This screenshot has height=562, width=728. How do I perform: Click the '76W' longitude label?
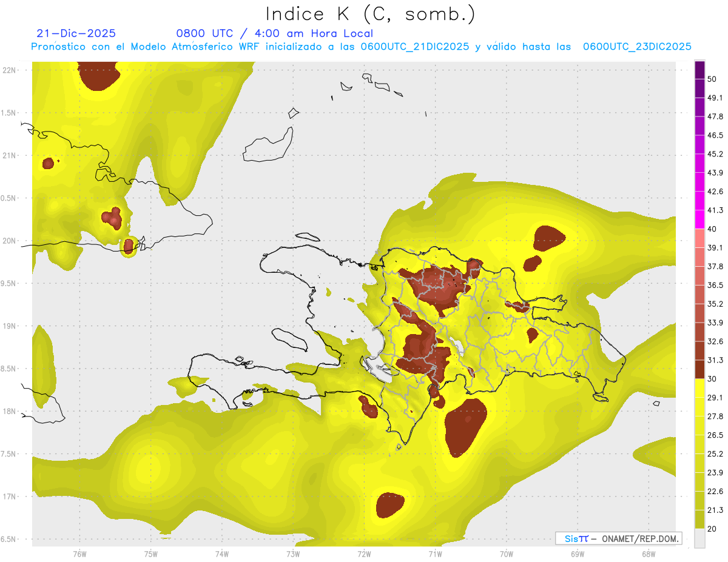click(79, 554)
